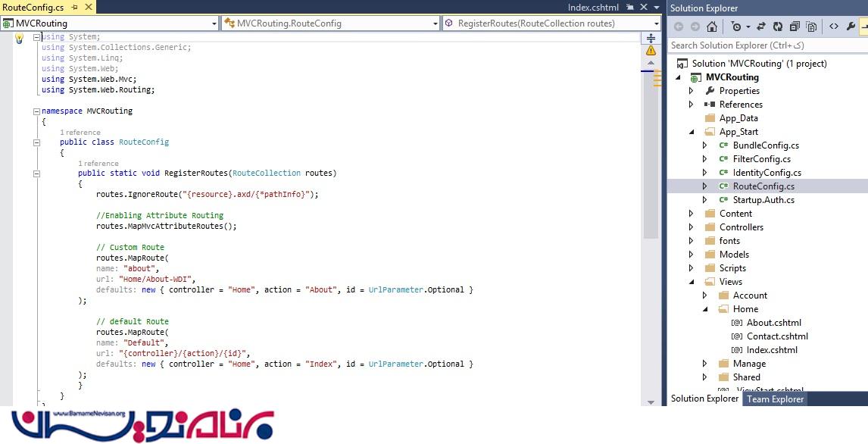Click Sync with Active Document icon
The image size is (868, 444).
pyautogui.click(x=762, y=27)
